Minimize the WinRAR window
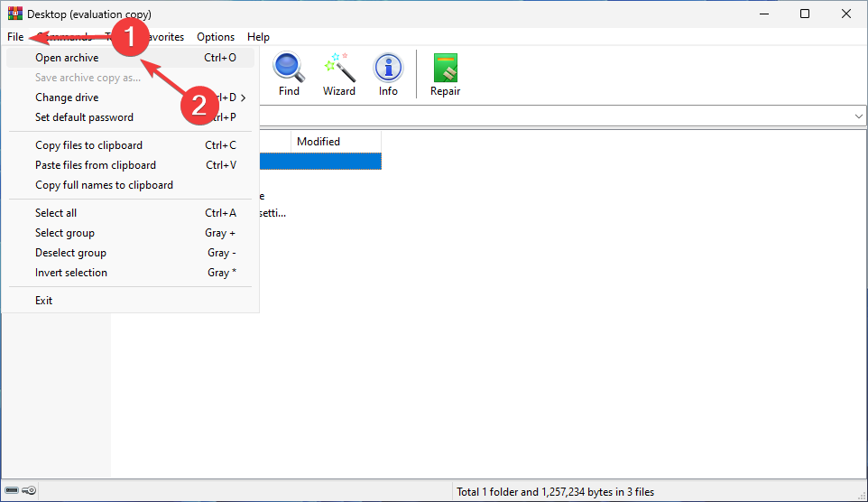 [x=764, y=14]
